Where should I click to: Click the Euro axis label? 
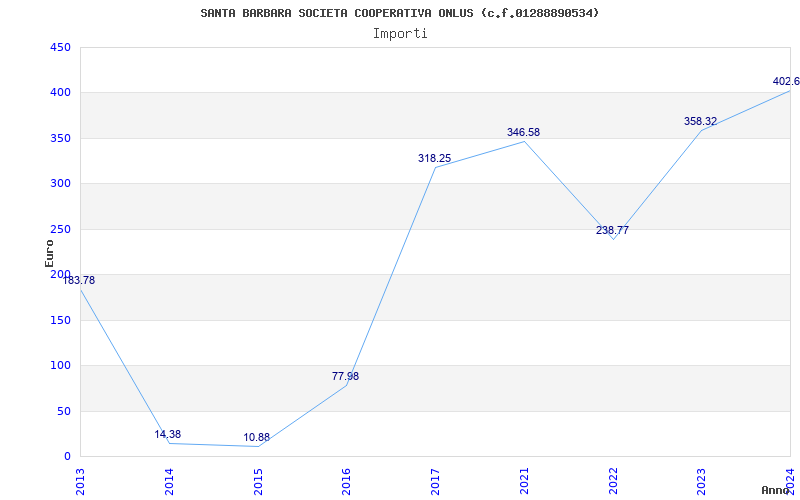[x=49, y=253]
